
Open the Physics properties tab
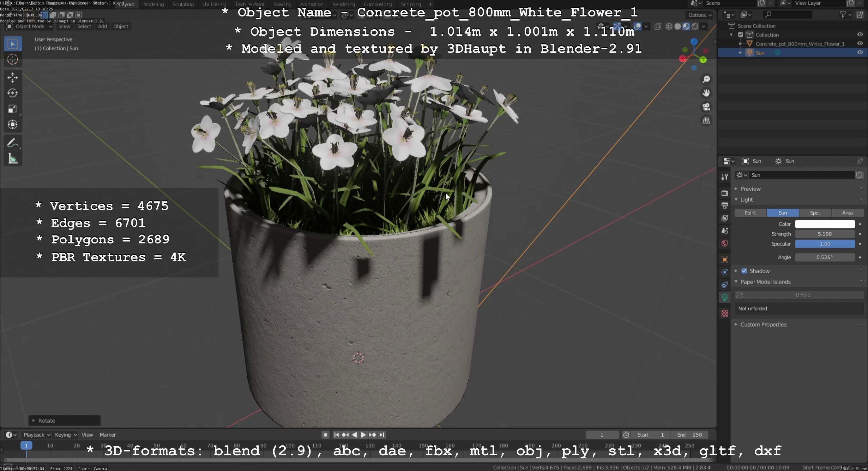tap(725, 272)
